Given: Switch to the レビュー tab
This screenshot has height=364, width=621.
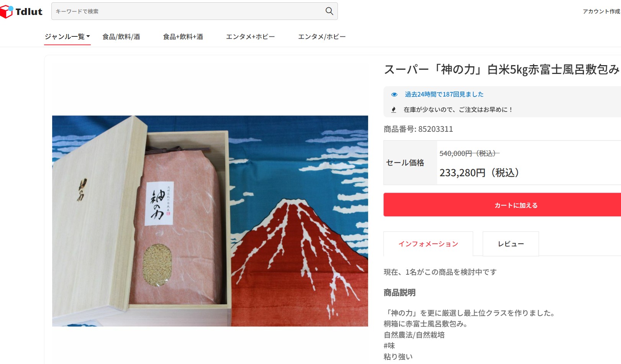Looking at the screenshot, I should (x=511, y=244).
